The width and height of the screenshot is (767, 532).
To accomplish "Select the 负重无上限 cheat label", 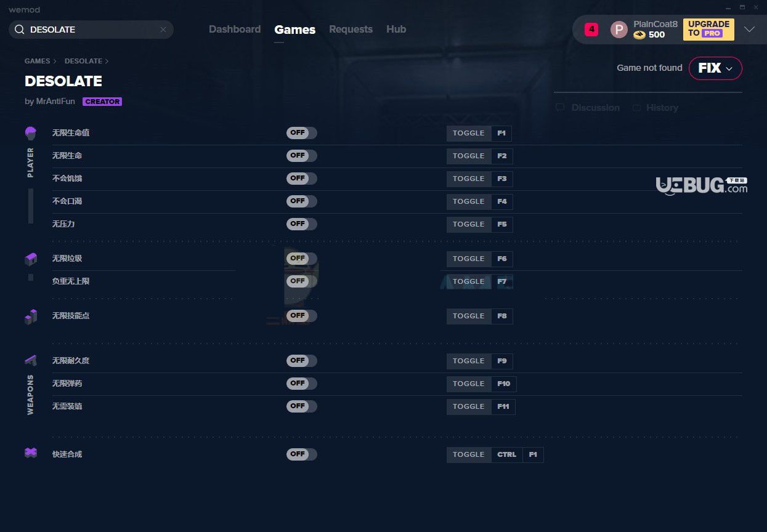I will pyautogui.click(x=71, y=281).
